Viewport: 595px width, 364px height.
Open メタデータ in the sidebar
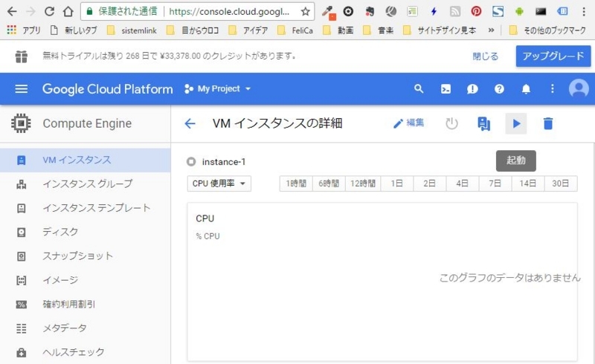[85, 328]
